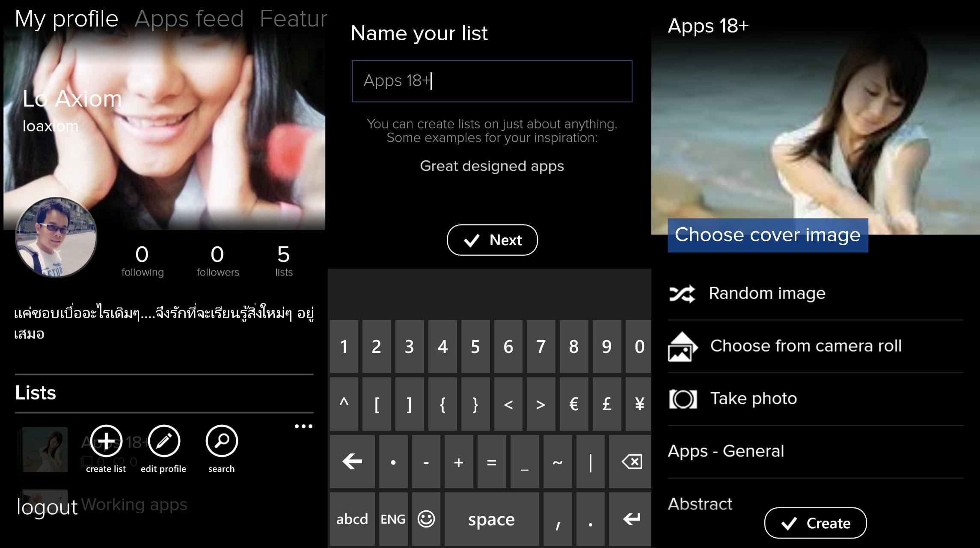Image resolution: width=980 pixels, height=548 pixels.
Task: Click the Apps 18+ list name input field
Action: 490,80
